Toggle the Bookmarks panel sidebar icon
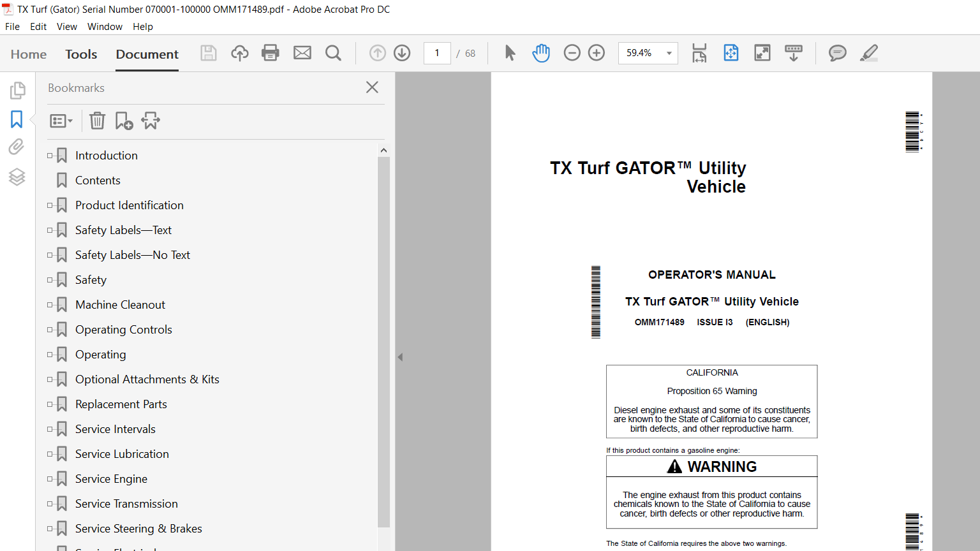This screenshot has height=551, width=980. (17, 119)
